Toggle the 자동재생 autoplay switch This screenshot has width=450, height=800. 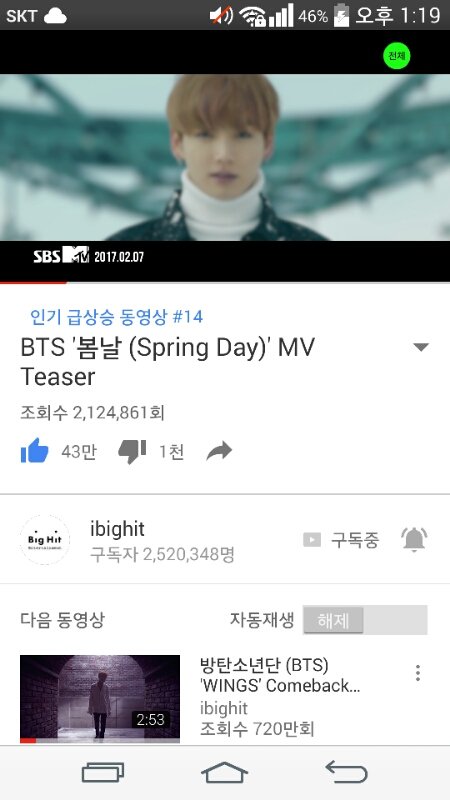pos(365,620)
